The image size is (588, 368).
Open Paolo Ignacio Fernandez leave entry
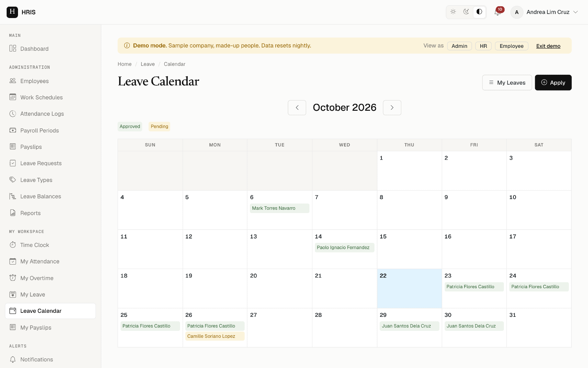[x=344, y=248]
